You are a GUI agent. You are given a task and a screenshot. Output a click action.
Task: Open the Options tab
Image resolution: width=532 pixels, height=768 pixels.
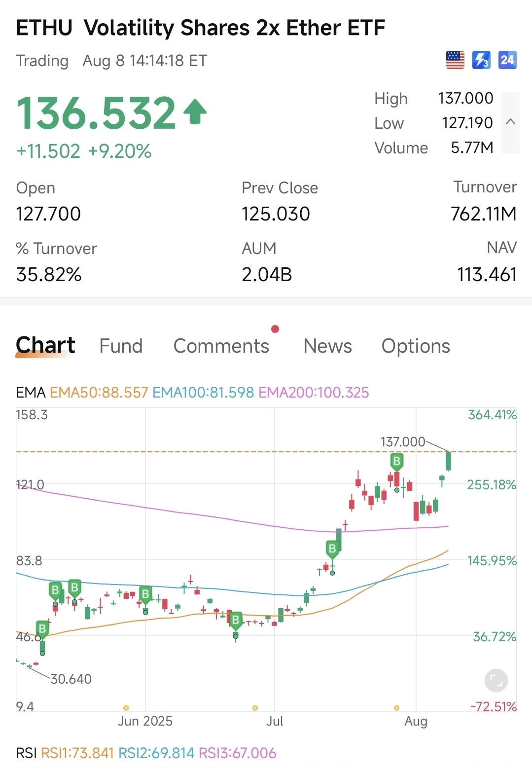[x=416, y=346]
